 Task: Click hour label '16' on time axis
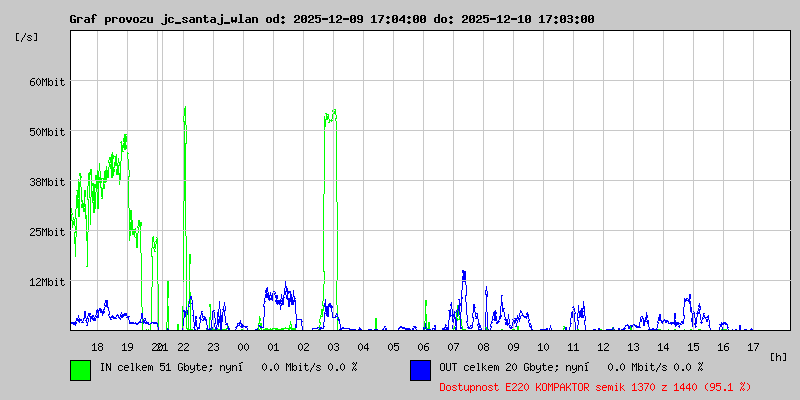click(x=723, y=347)
